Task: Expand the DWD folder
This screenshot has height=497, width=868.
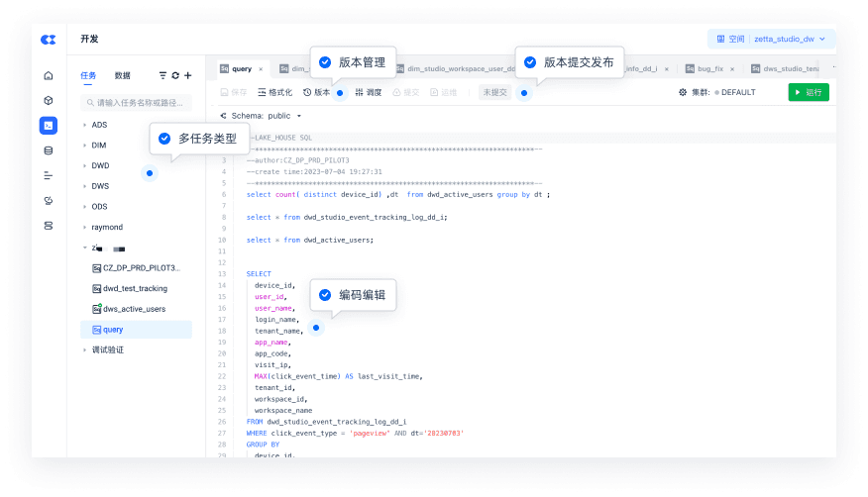Action: 100,165
